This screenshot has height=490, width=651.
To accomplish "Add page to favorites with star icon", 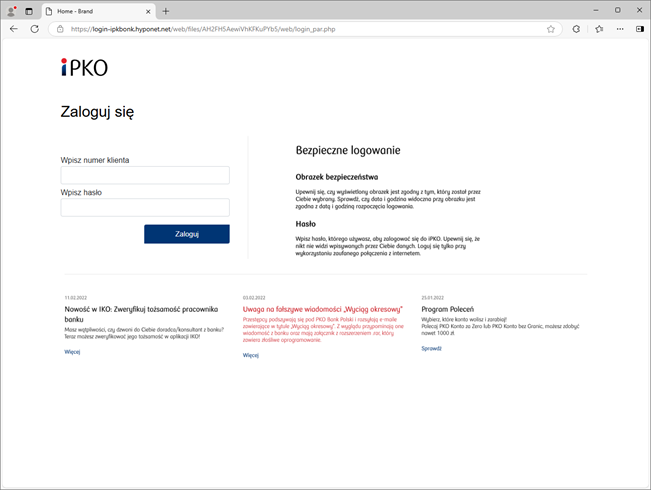I will click(x=551, y=29).
